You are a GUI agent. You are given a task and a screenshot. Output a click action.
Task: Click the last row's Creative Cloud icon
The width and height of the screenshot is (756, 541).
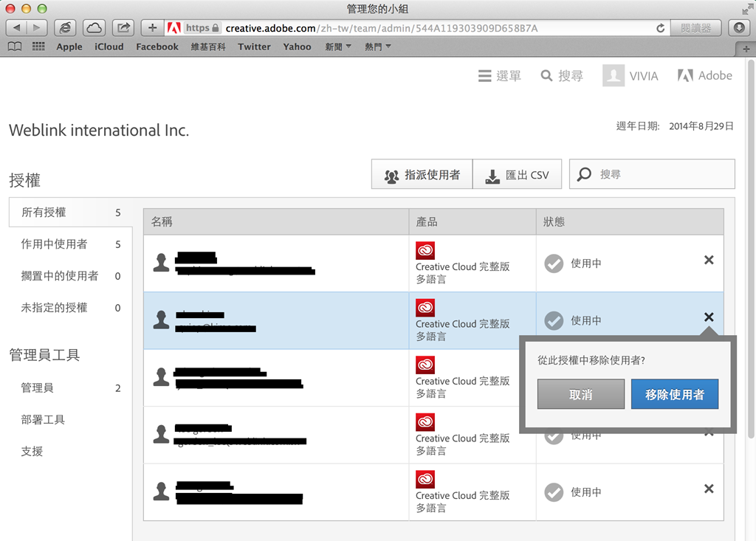click(x=425, y=479)
